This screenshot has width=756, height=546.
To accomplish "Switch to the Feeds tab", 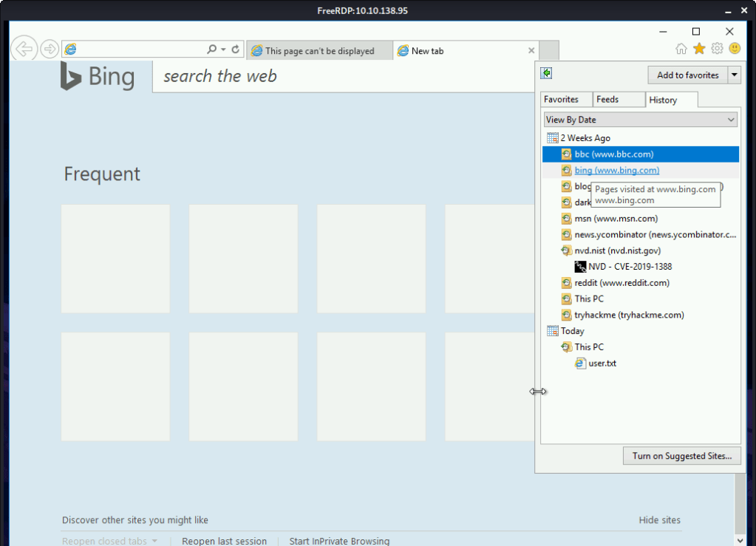I will (x=607, y=100).
